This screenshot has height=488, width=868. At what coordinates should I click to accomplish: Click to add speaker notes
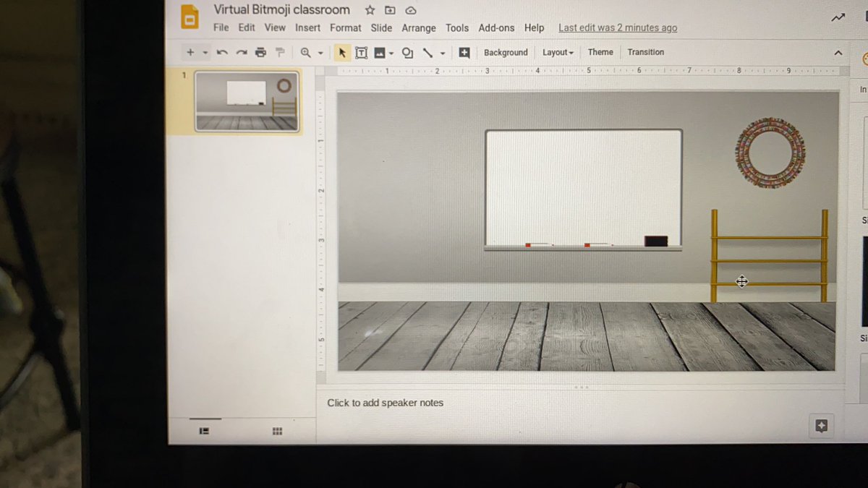point(386,403)
